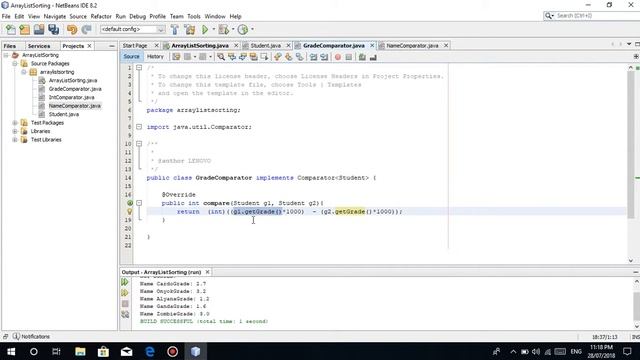
Task: Click the Toggle Bookmark editor icon
Action: (x=299, y=57)
